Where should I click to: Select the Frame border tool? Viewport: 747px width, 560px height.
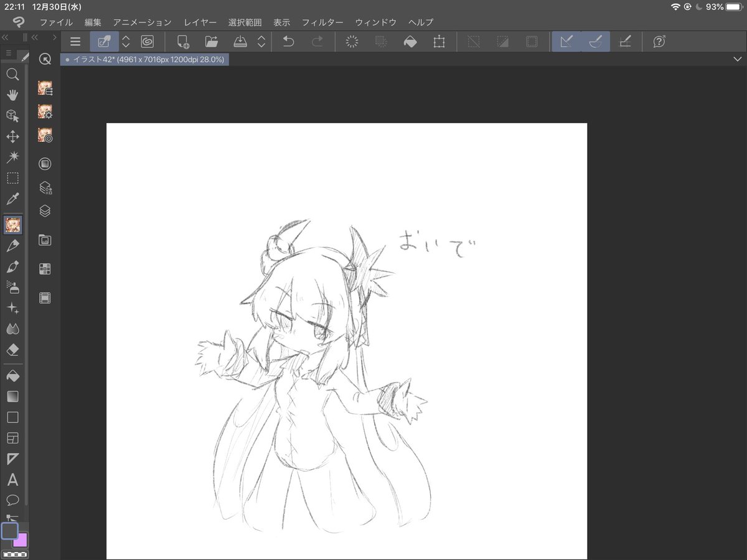point(12,438)
